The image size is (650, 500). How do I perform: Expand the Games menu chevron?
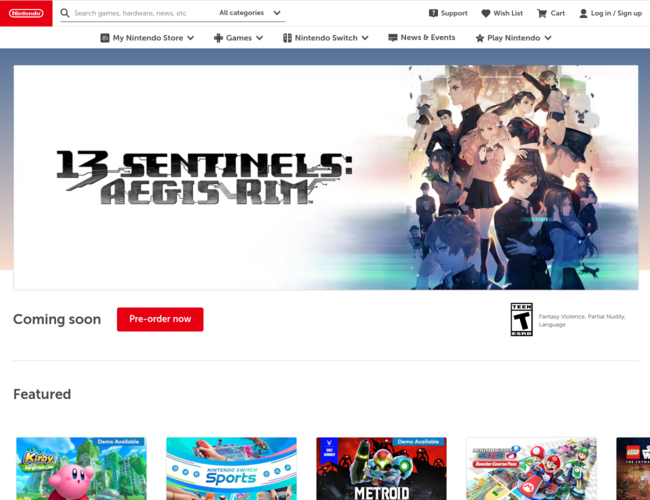[x=260, y=38]
